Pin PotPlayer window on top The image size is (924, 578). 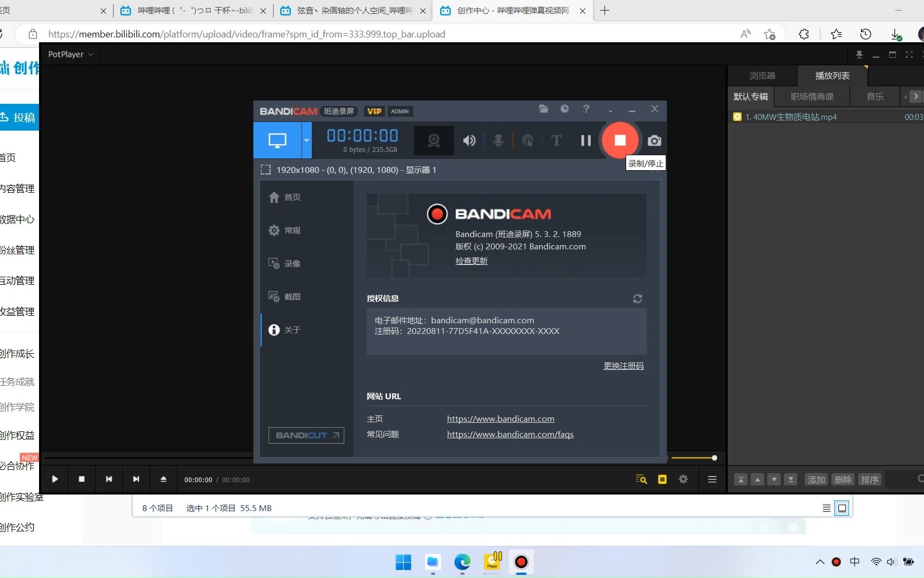click(859, 55)
